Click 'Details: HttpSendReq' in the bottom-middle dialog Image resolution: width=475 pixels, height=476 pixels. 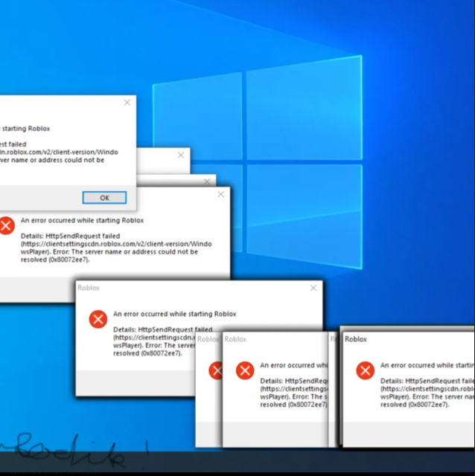294,381
